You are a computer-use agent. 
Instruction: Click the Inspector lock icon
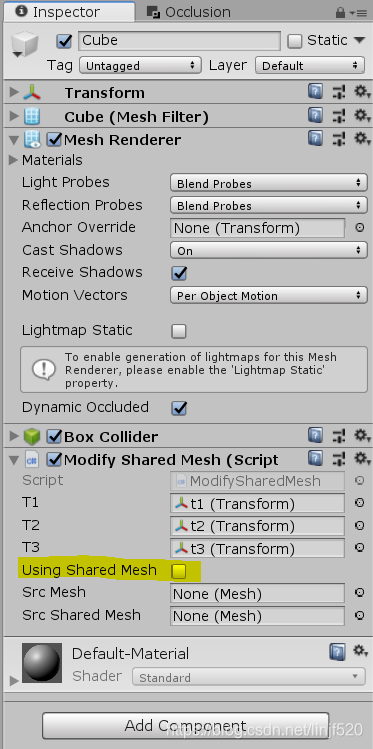pyautogui.click(x=341, y=12)
